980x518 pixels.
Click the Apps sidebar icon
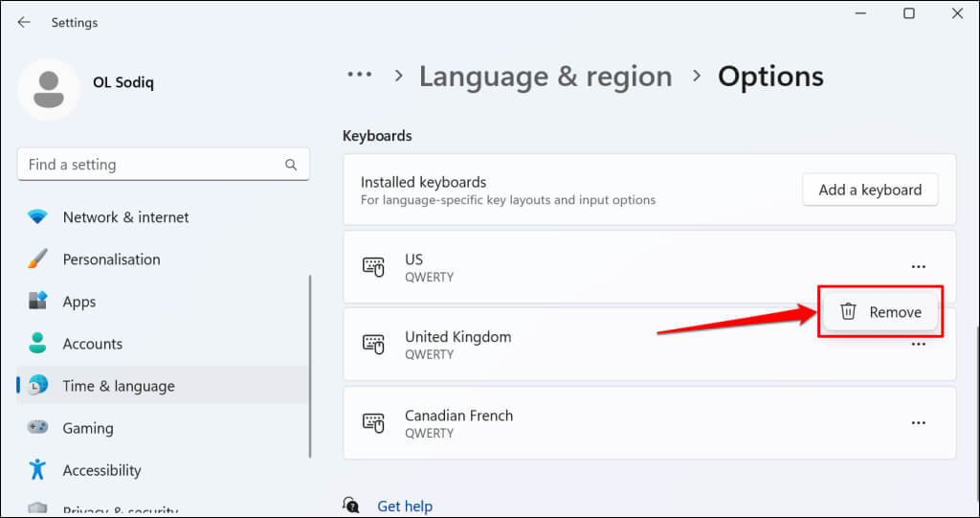coord(37,302)
